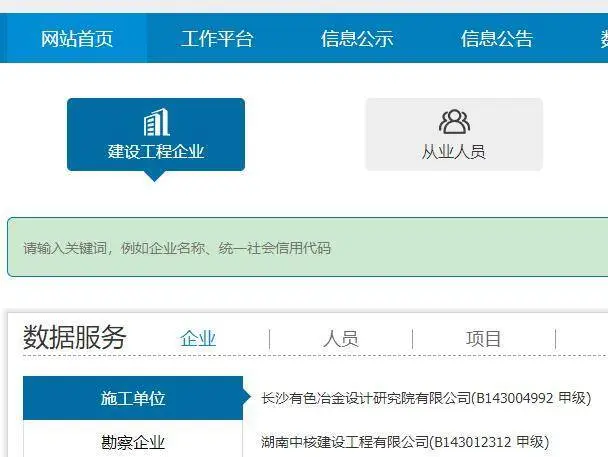Go to 工作平台 in the top navigation
The width and height of the screenshot is (608, 457).
[217, 38]
